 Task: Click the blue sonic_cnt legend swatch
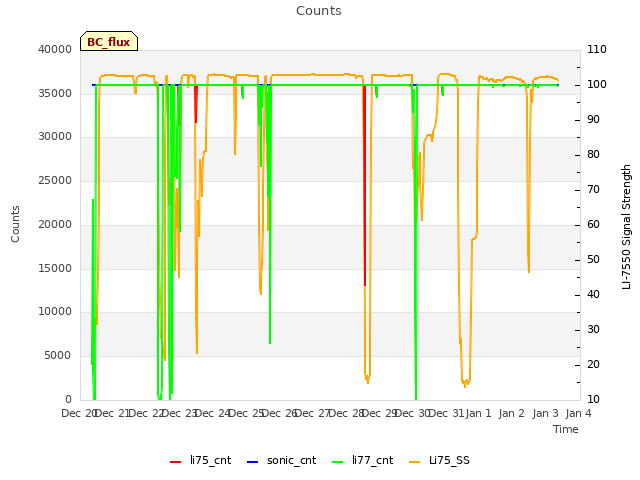tap(253, 462)
